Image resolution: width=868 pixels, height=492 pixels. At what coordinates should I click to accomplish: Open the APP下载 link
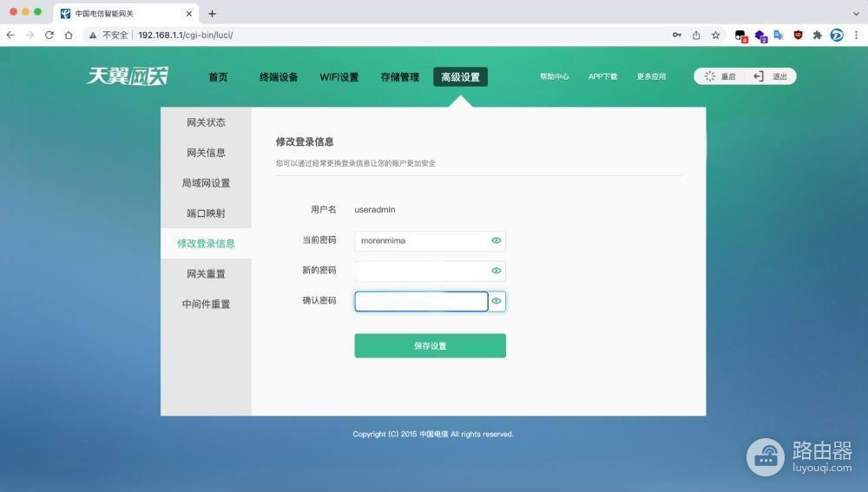[x=603, y=76]
